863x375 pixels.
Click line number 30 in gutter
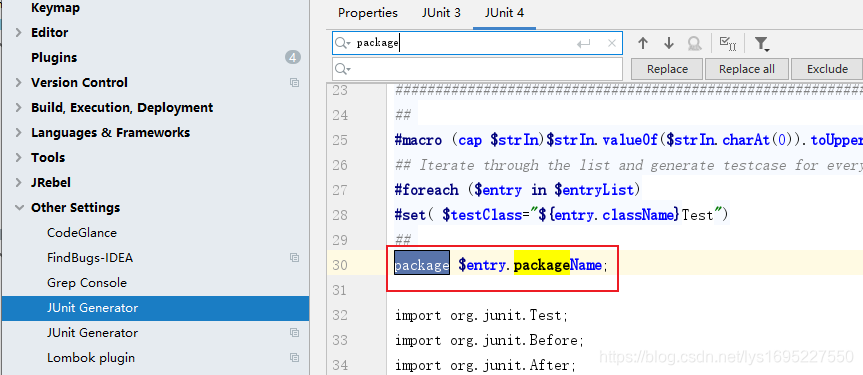point(340,265)
